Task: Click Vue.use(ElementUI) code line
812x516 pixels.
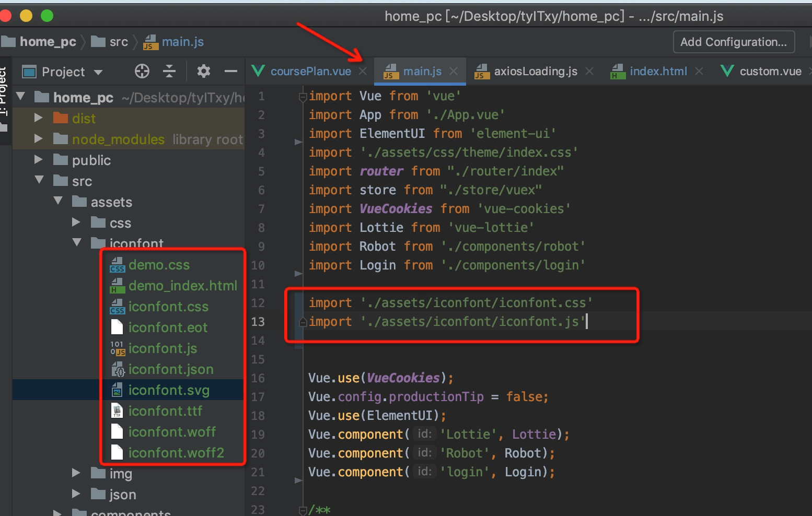Action: tap(377, 416)
